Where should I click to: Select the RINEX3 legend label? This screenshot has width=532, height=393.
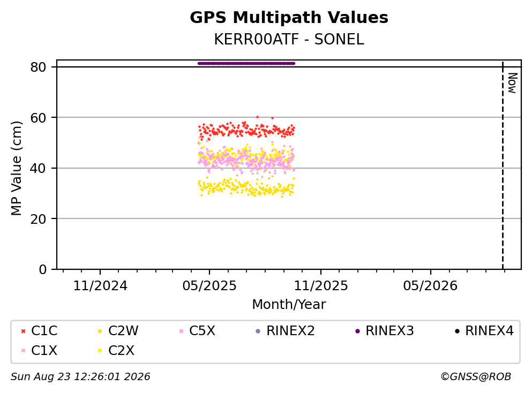pos(390,330)
